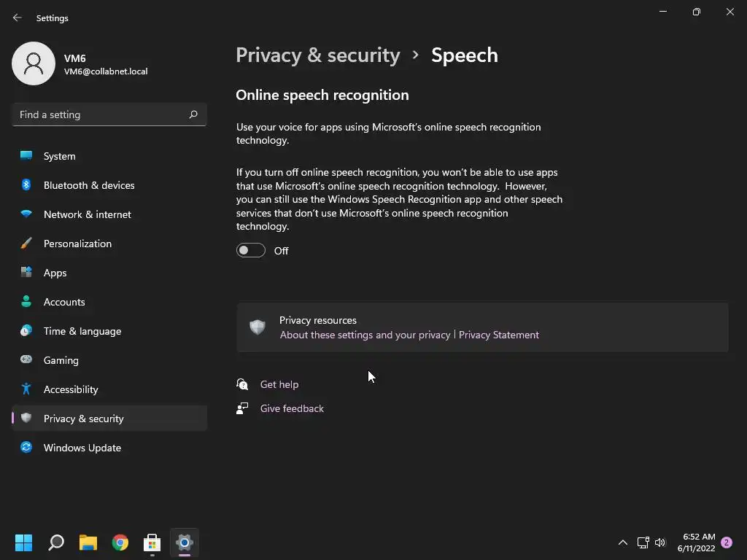Click the Give feedback link

click(x=292, y=408)
